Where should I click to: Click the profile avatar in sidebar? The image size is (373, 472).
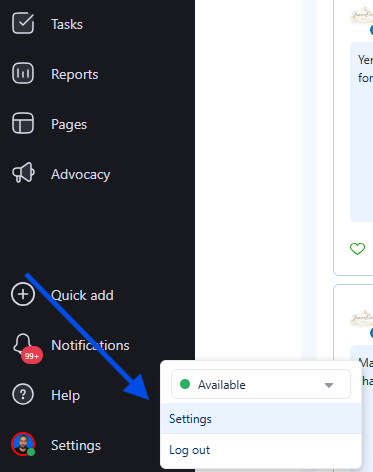pos(23,444)
